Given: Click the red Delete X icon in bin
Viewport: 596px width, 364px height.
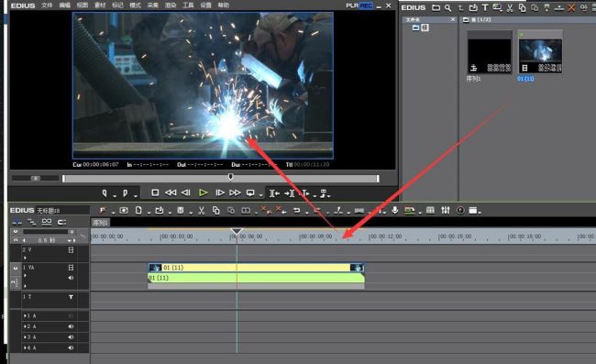Looking at the screenshot, I should [571, 7].
